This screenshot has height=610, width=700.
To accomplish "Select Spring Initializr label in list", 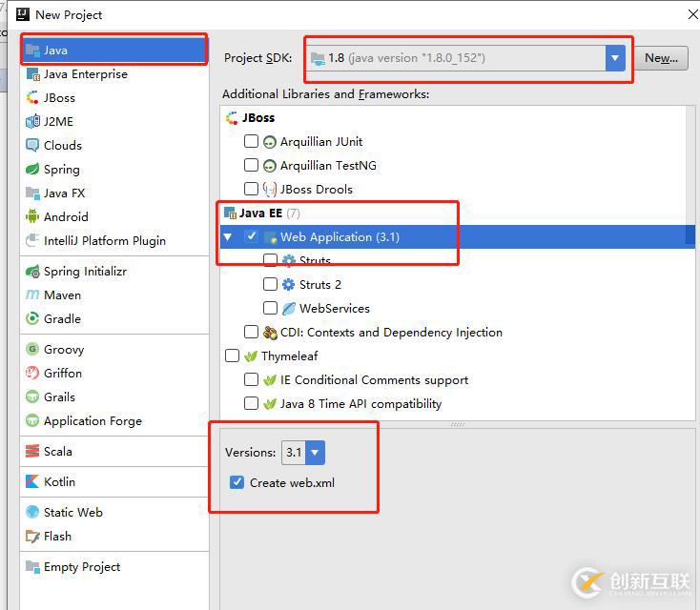I will (85, 272).
